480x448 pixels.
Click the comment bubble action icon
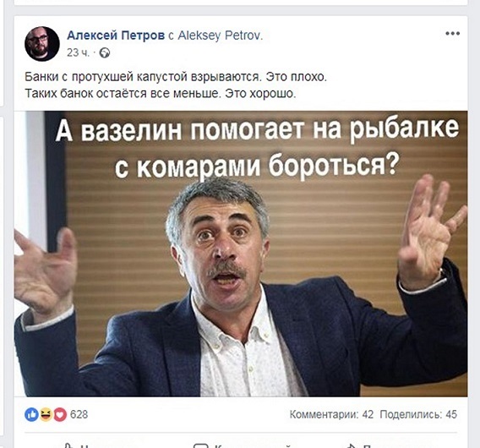(x=201, y=445)
